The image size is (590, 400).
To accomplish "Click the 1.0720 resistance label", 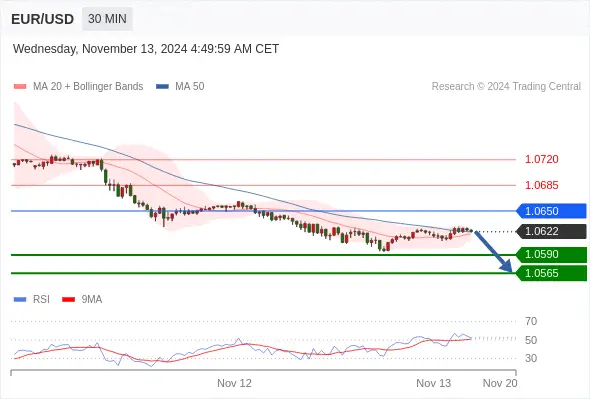I will tap(542, 159).
